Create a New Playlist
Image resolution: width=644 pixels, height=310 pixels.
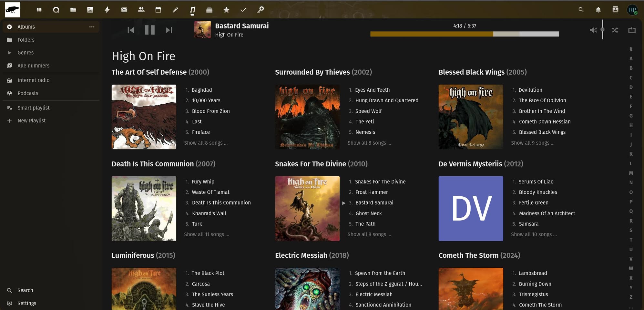pos(51,120)
